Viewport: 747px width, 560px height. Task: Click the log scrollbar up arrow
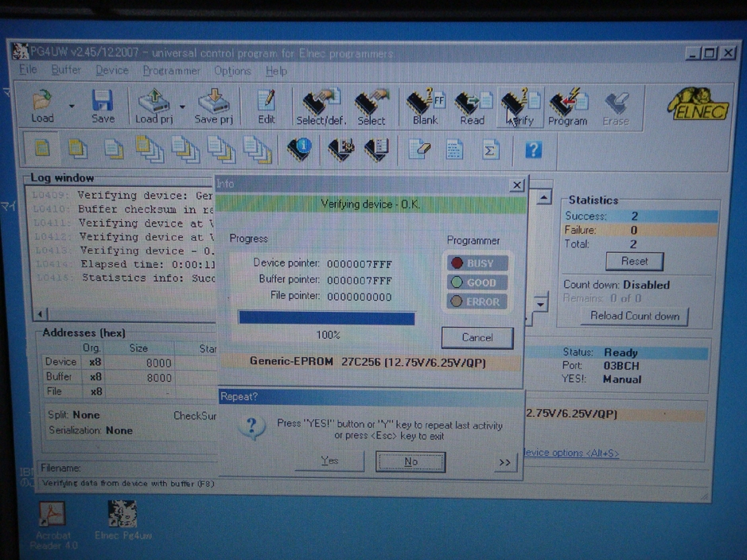pyautogui.click(x=544, y=196)
